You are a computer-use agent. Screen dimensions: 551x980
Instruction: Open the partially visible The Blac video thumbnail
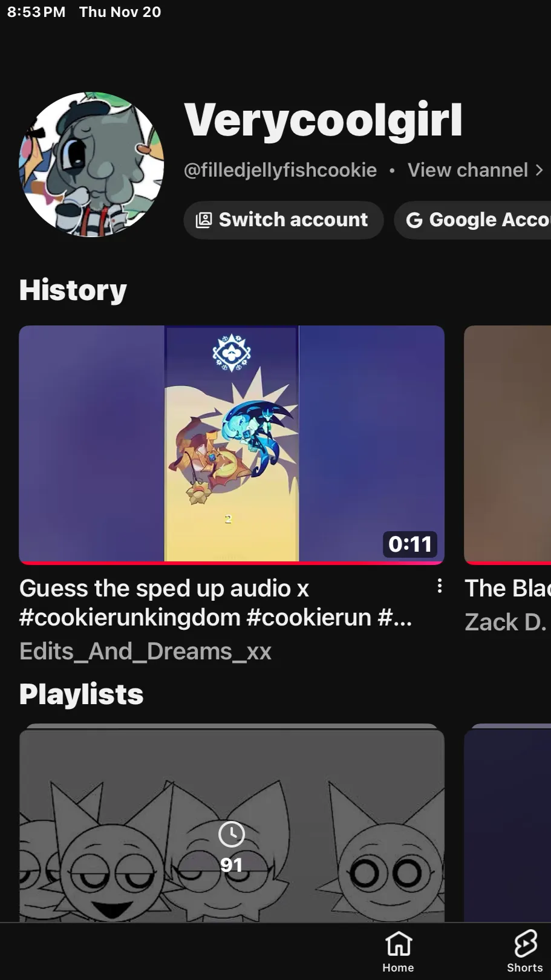point(507,445)
